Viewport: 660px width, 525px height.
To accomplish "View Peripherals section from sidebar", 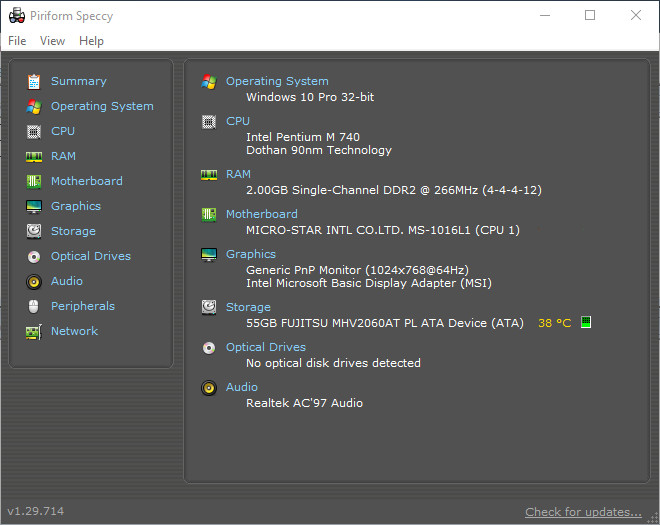I will pyautogui.click(x=83, y=306).
